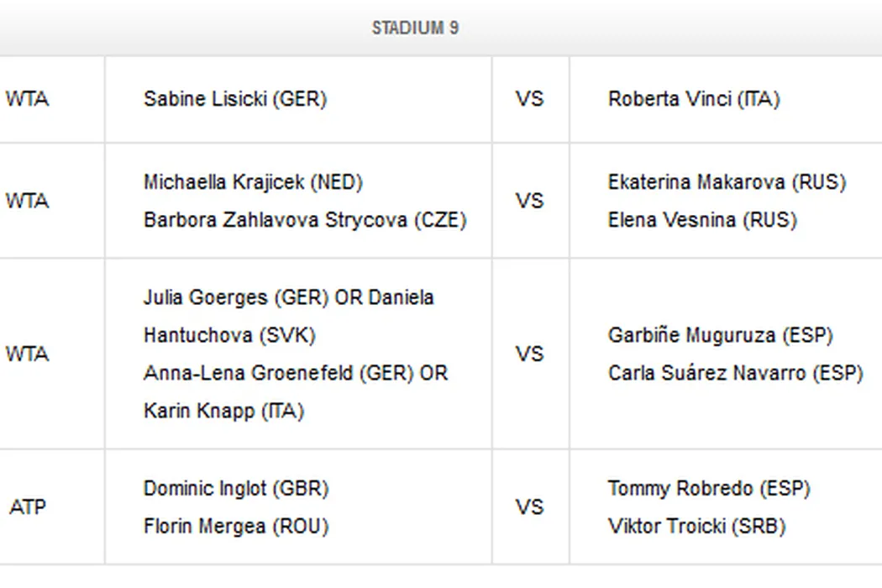The image size is (882, 588).
Task: Click the ATP tour label
Action: point(28,507)
